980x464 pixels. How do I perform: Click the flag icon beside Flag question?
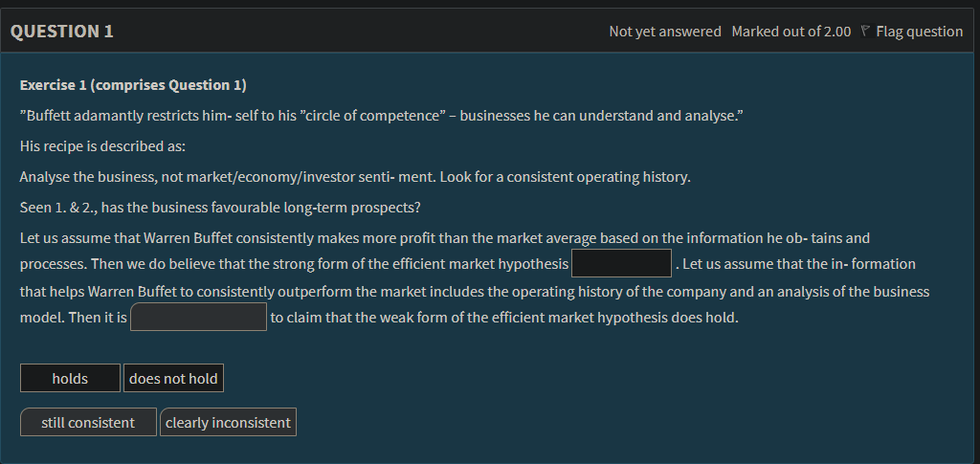(864, 32)
